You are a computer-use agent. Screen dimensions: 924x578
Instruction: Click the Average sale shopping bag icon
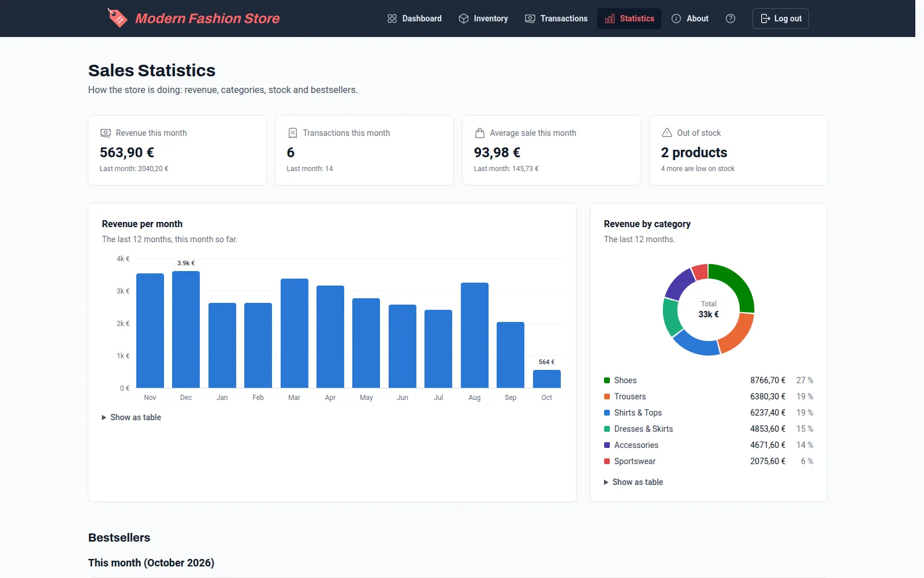[480, 133]
